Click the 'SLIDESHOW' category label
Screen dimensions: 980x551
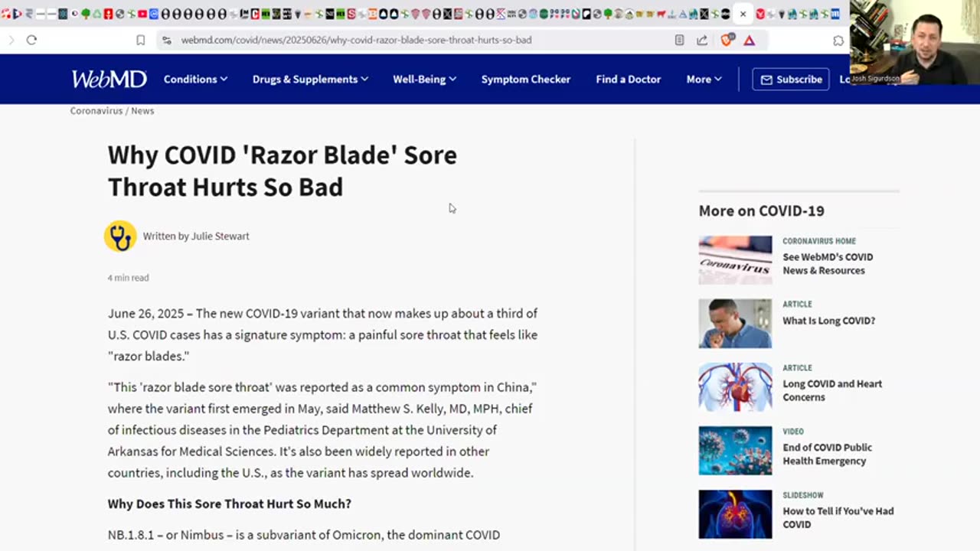(x=803, y=495)
